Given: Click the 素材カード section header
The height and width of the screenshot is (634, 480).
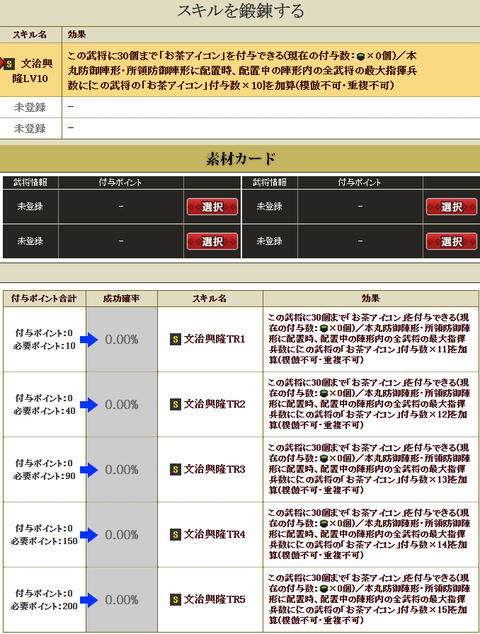Looking at the screenshot, I should (x=240, y=158).
